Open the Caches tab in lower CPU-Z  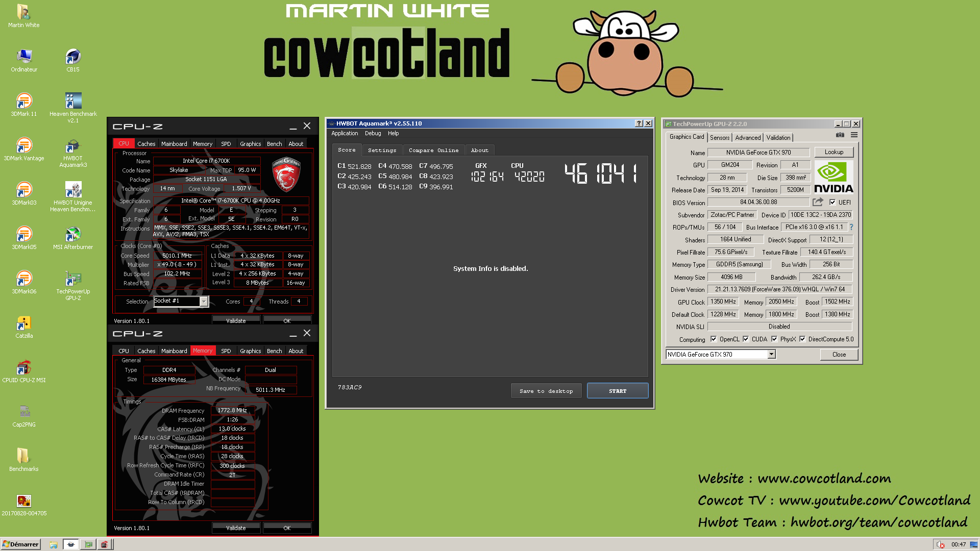point(146,351)
